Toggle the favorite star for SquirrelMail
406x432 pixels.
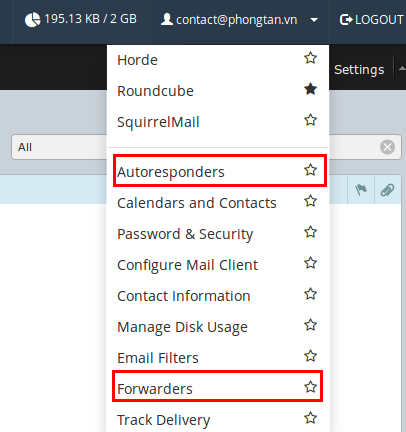(310, 120)
